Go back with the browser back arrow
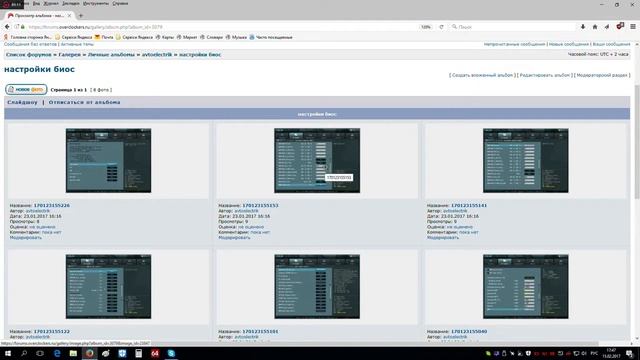The width and height of the screenshot is (640, 360). pos(7,27)
